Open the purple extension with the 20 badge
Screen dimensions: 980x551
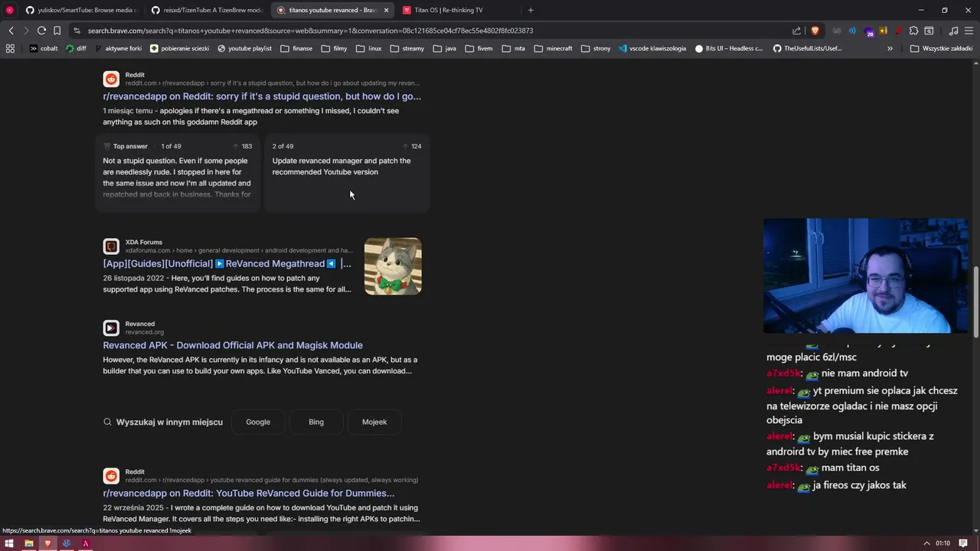[x=868, y=31]
